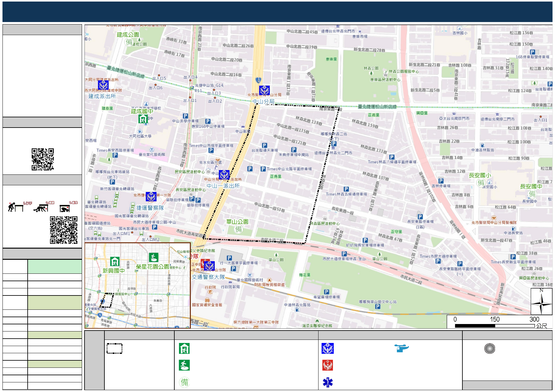Click the 松江路 156巷 label
This screenshot has height=392, width=555.
521,33
